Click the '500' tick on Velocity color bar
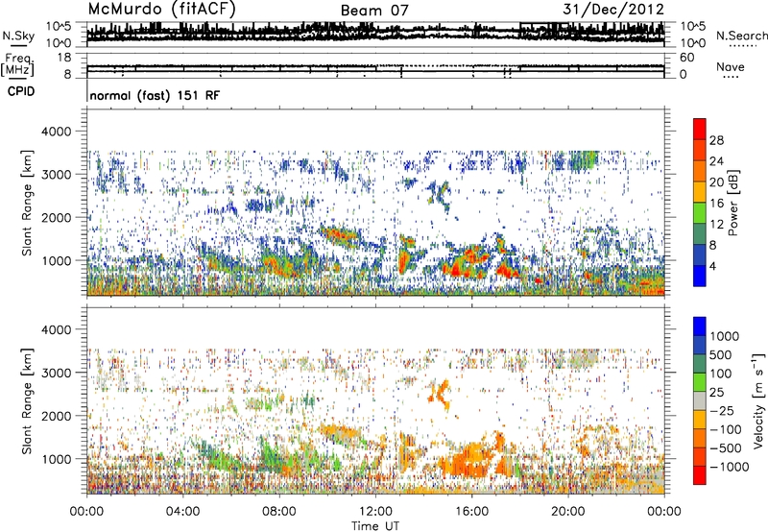This screenshot has width=768, height=532. (723, 354)
